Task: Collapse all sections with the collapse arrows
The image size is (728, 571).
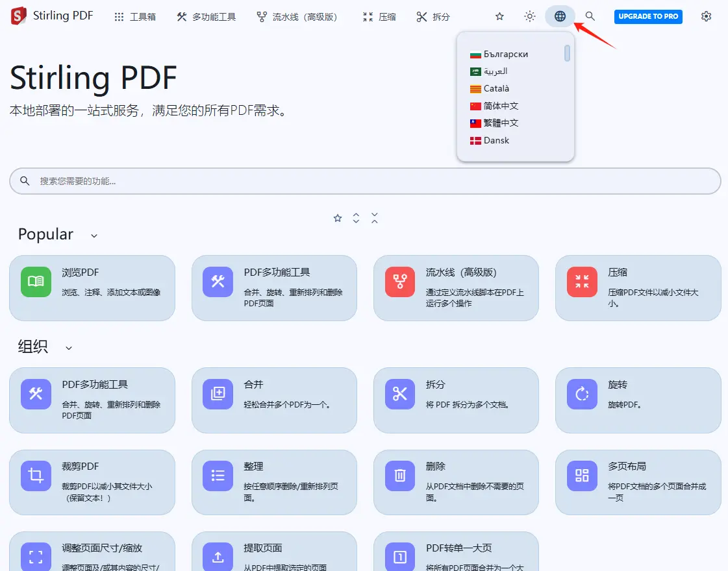Action: (375, 219)
